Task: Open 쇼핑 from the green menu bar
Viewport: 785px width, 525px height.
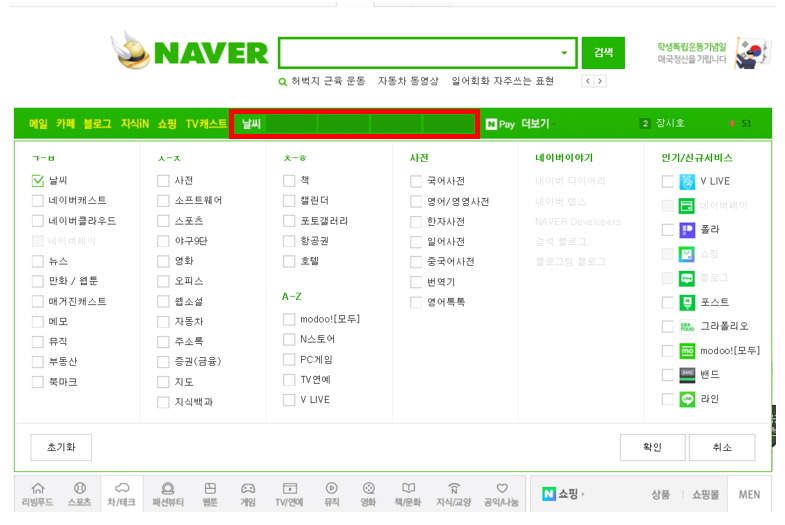Action: (167, 124)
